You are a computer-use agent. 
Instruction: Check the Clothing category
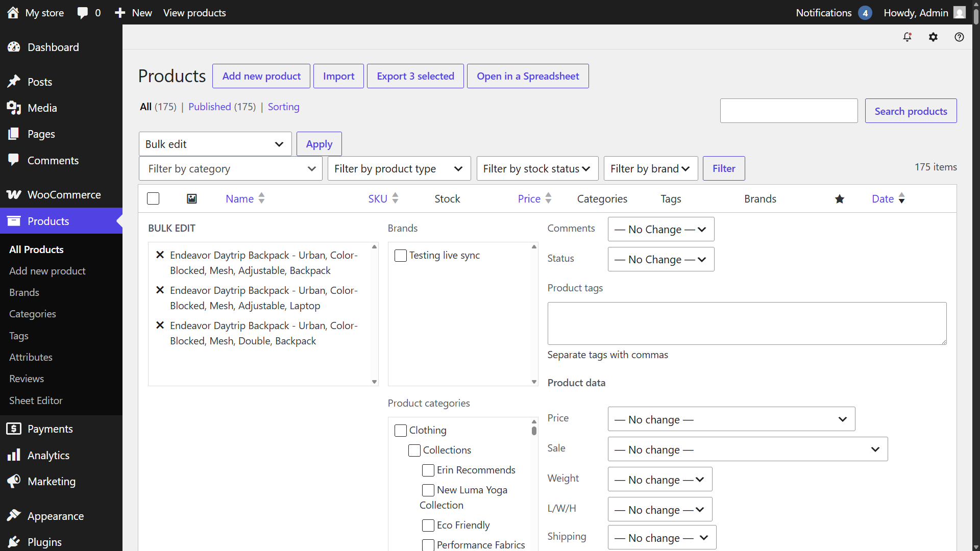point(401,431)
